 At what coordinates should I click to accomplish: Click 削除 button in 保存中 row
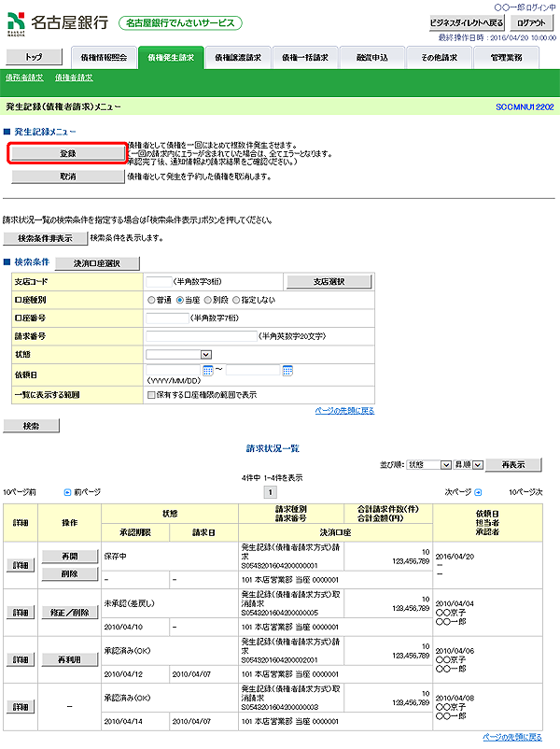pyautogui.click(x=70, y=574)
